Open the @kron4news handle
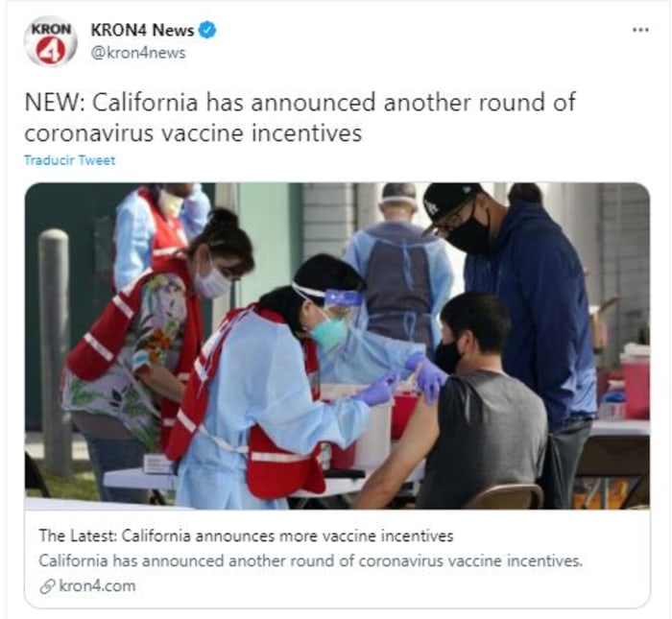Viewport: 672px width, 619px height. tap(138, 53)
